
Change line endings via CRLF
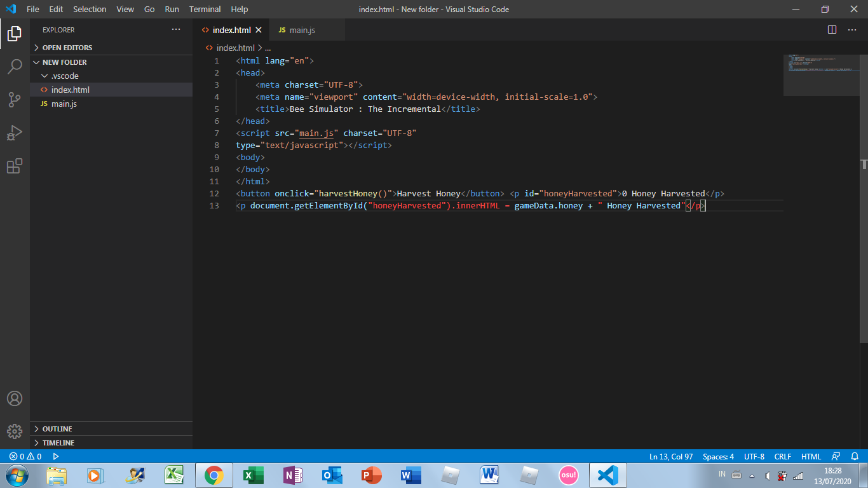783,456
